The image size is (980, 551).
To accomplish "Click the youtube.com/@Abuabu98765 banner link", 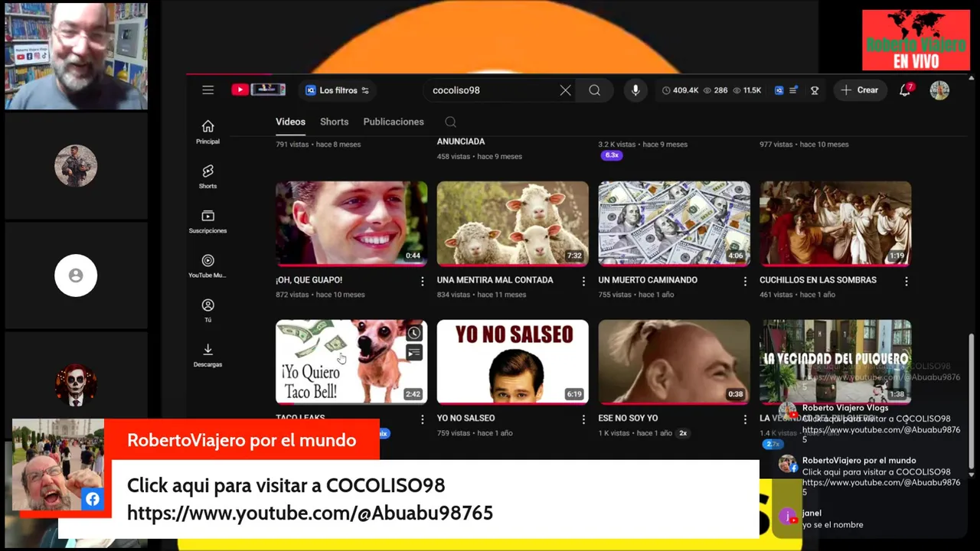I will pos(310,513).
